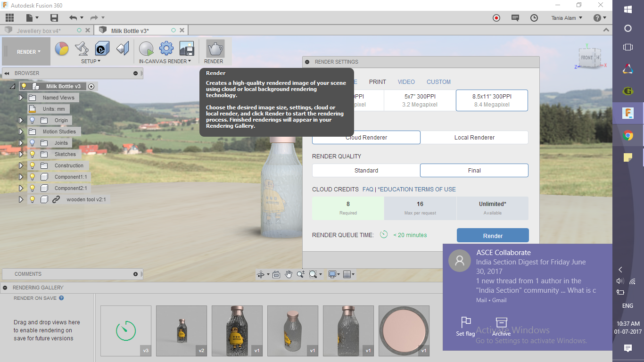Click the Orbit navigation tool
Viewport: 644px width, 362px height.
[260, 274]
